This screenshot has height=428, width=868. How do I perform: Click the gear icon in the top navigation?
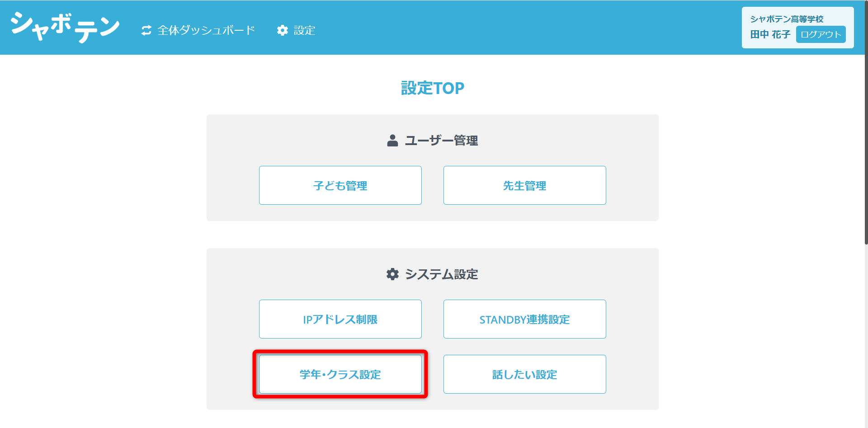tap(283, 30)
